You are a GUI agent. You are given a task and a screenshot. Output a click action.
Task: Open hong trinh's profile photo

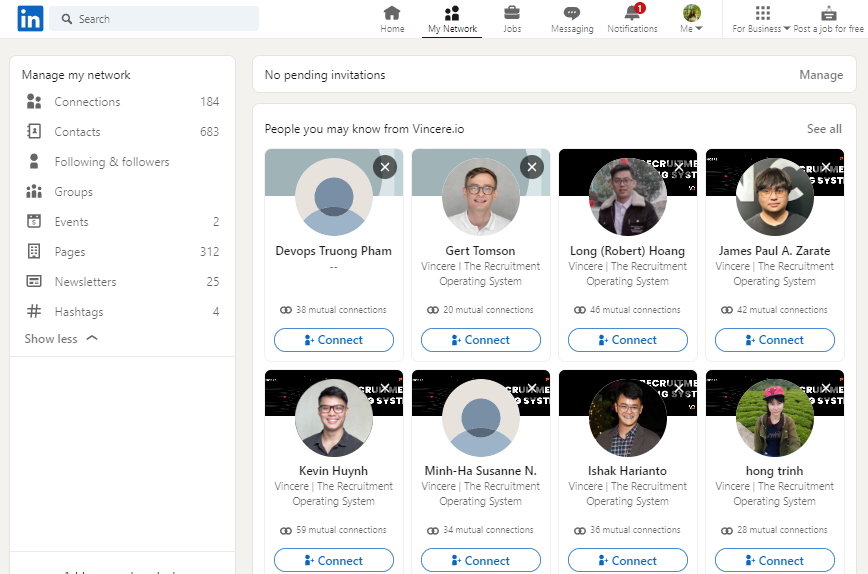(x=774, y=418)
